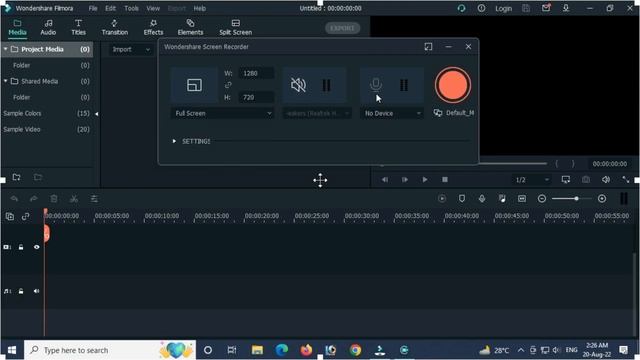Screen dimensions: 640x360
Task: Switch to the Split Screen tab
Action: click(x=236, y=27)
